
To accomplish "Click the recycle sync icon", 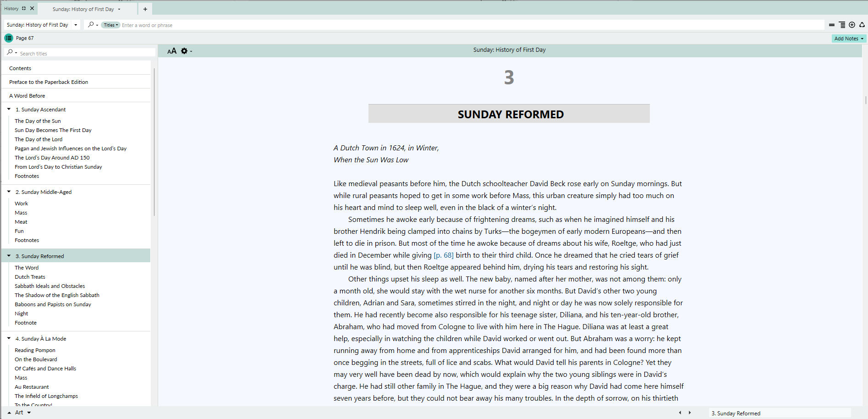I will coord(862,25).
